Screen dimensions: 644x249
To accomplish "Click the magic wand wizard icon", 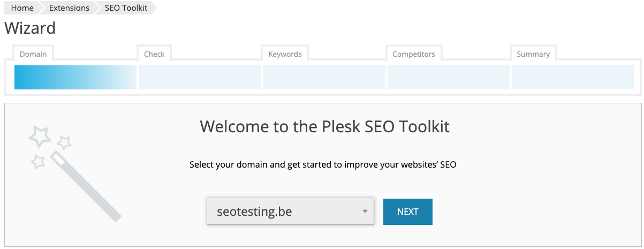I will pos(74,173).
